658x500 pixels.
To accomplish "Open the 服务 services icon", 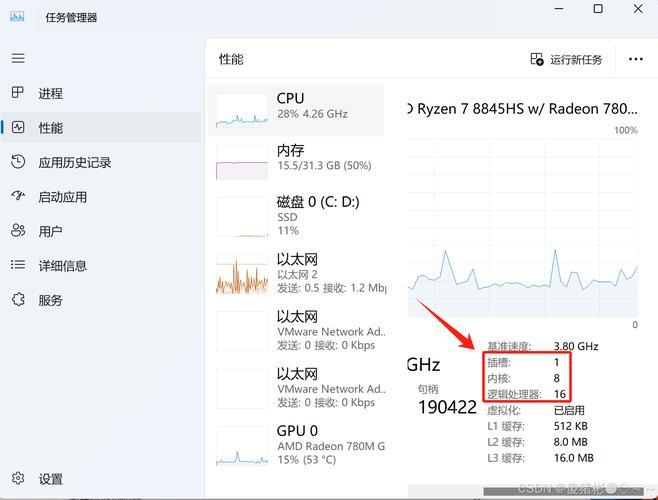I will coord(18,299).
